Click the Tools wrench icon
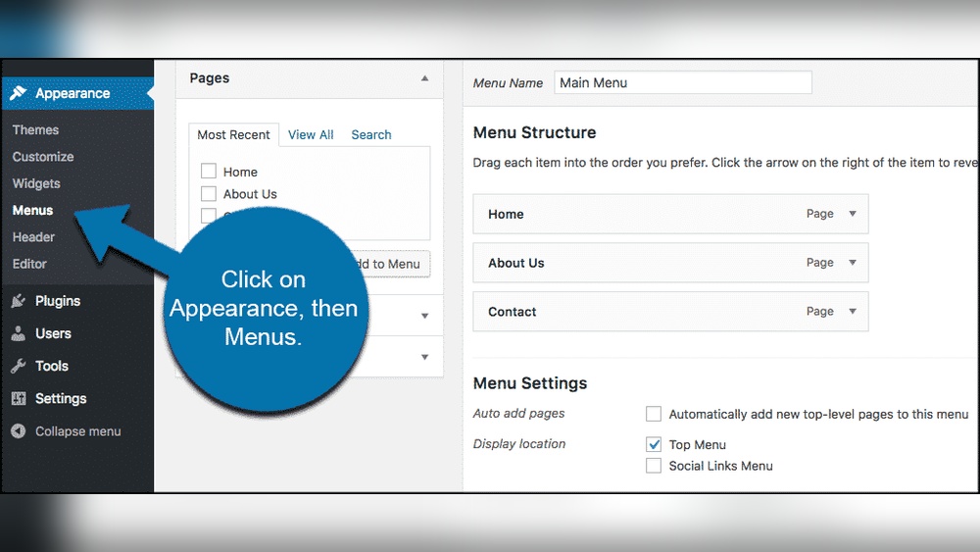Viewport: 980px width, 552px height. (18, 366)
